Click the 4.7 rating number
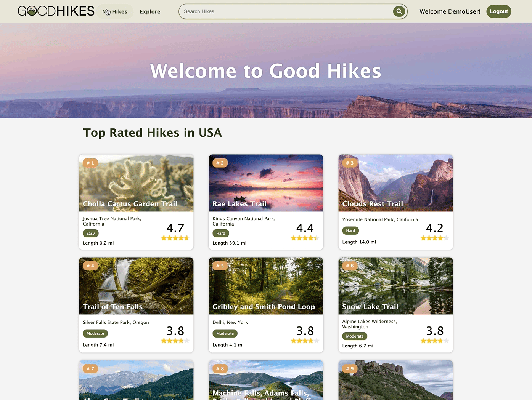 click(175, 228)
